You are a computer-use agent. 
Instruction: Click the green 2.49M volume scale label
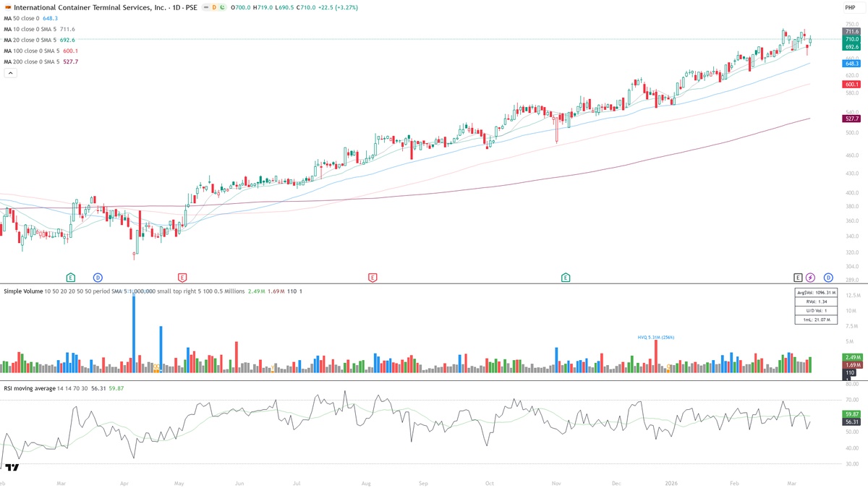point(851,357)
